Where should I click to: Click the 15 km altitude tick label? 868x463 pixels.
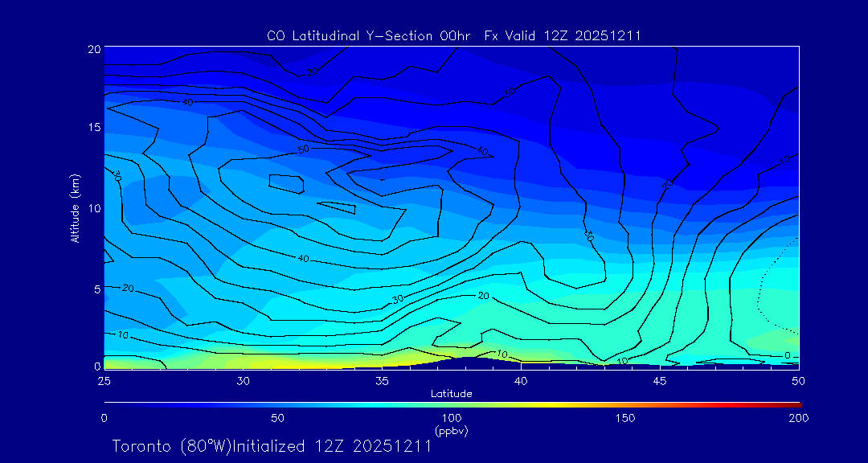[92, 127]
